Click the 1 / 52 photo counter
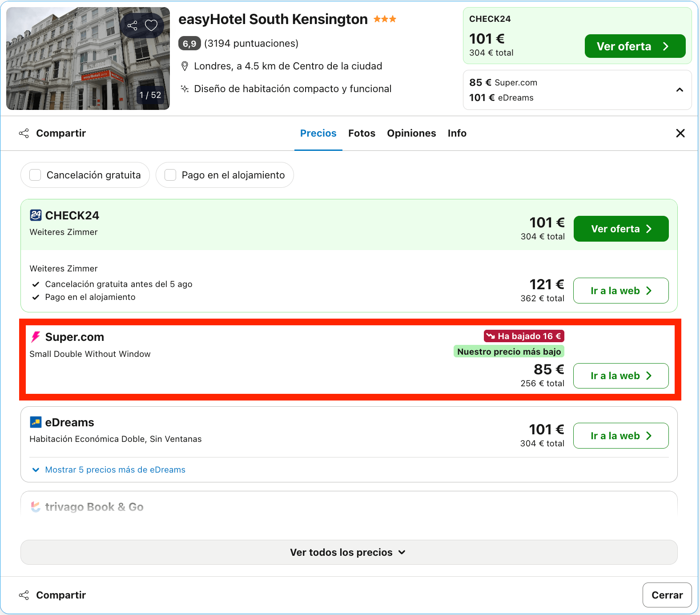Viewport: 700px width, 615px height. point(150,95)
